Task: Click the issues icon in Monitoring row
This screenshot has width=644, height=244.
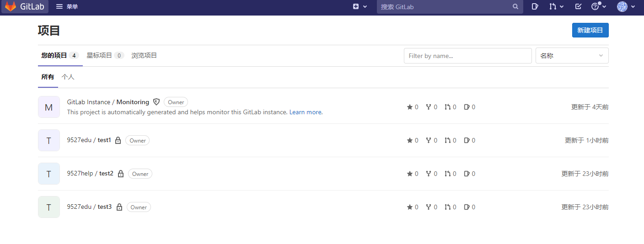Action: pyautogui.click(x=467, y=107)
